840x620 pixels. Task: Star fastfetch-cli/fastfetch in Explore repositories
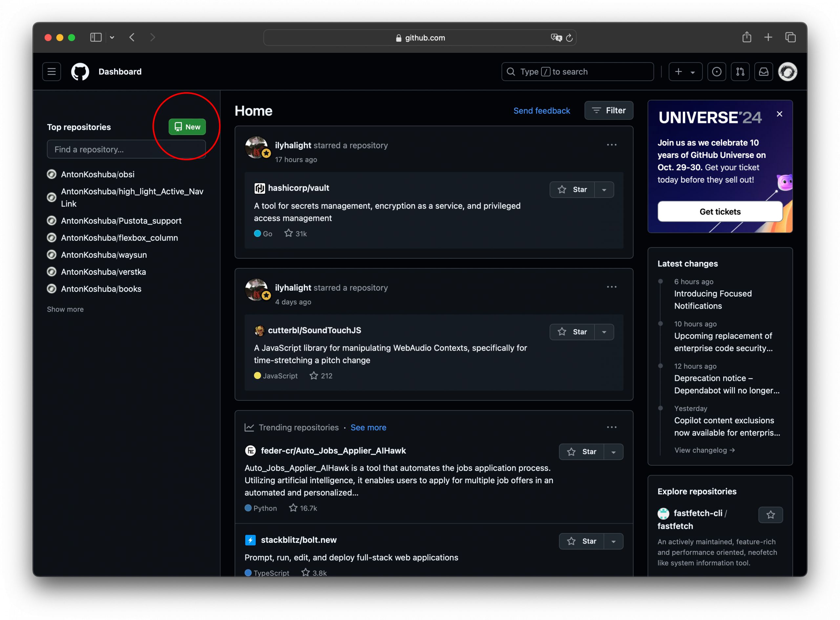[x=770, y=515]
